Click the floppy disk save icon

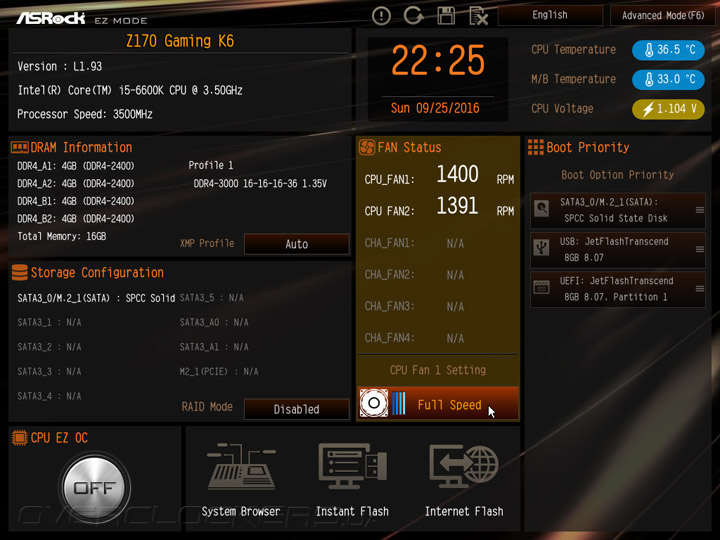point(446,16)
